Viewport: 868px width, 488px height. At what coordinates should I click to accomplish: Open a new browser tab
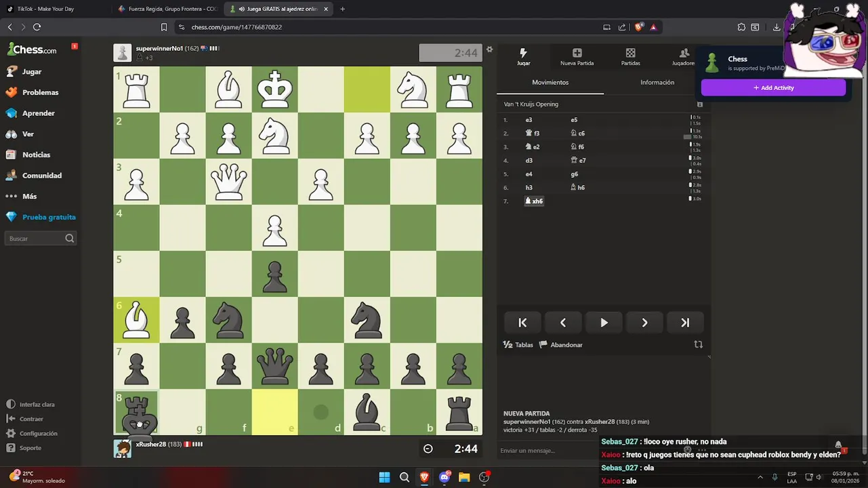click(x=342, y=9)
